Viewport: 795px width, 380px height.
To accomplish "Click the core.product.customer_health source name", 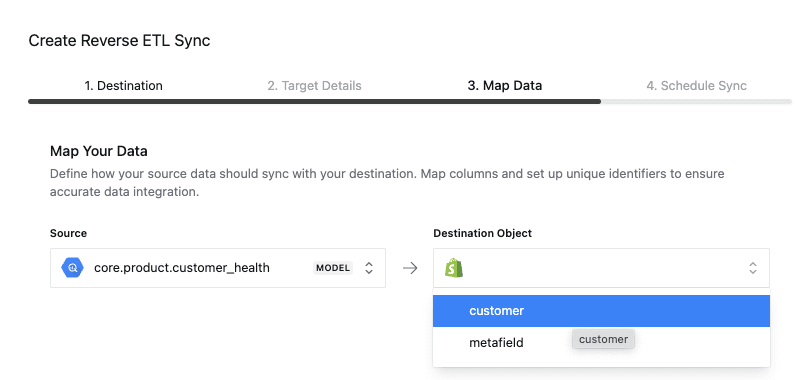I will point(182,268).
